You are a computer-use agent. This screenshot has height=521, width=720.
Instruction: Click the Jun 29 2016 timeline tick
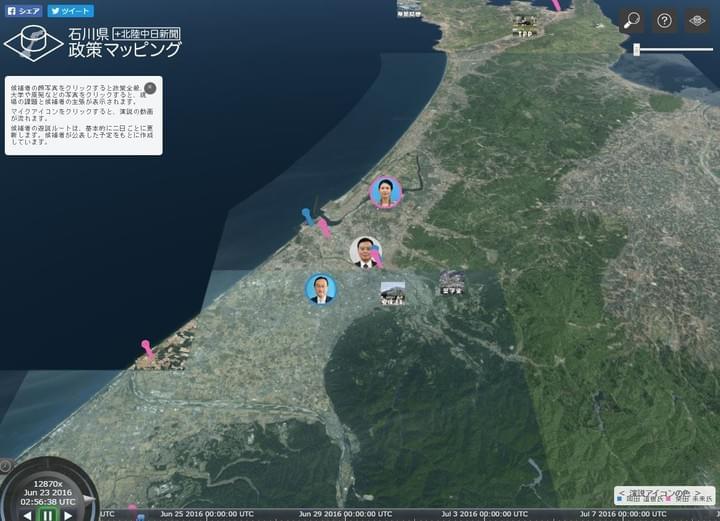click(x=345, y=514)
